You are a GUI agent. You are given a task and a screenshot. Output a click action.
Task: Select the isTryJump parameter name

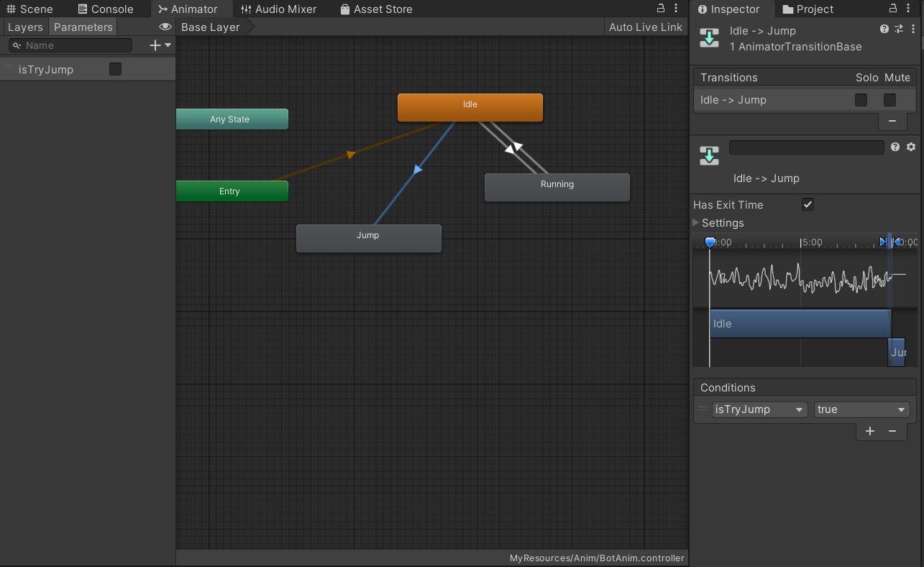click(46, 70)
